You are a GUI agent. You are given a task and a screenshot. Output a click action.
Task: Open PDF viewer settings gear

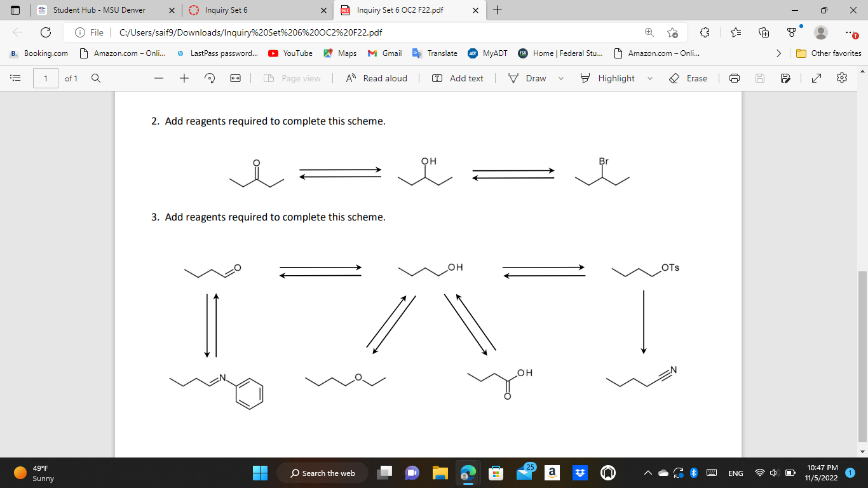click(x=841, y=78)
